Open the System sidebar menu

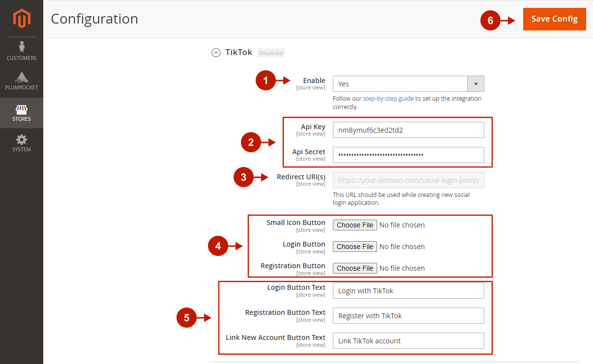[22, 143]
